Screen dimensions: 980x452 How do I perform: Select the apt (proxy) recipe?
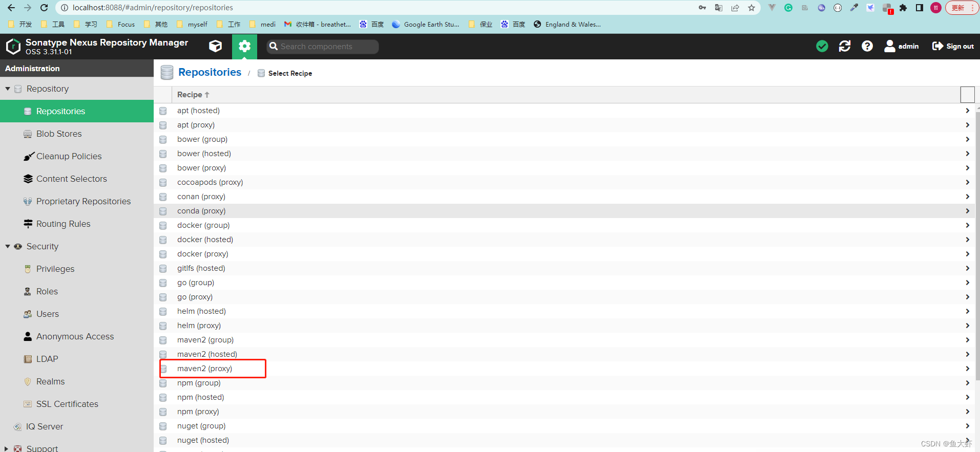click(x=564, y=125)
